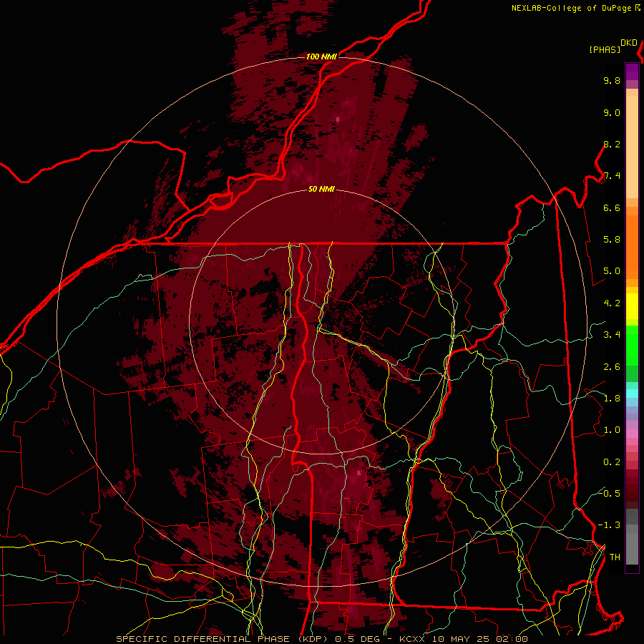The height and width of the screenshot is (644, 644).
Task: Click the cyan band of the color bar
Action: coord(632,394)
